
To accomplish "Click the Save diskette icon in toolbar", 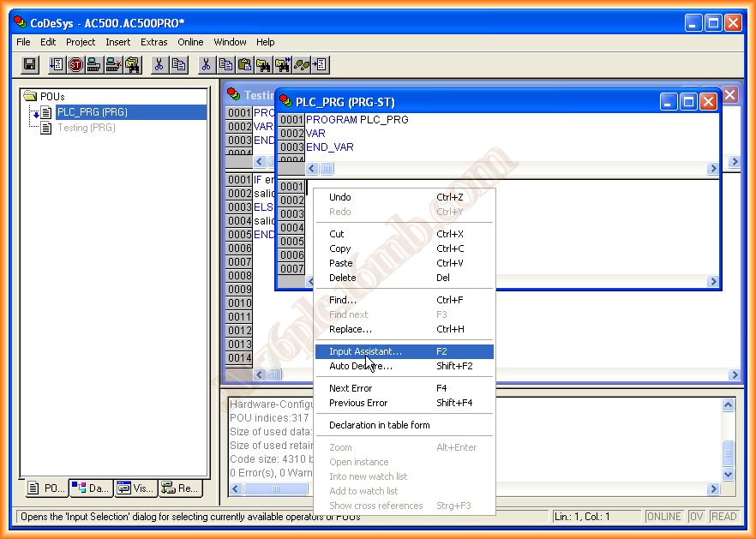I will point(30,65).
